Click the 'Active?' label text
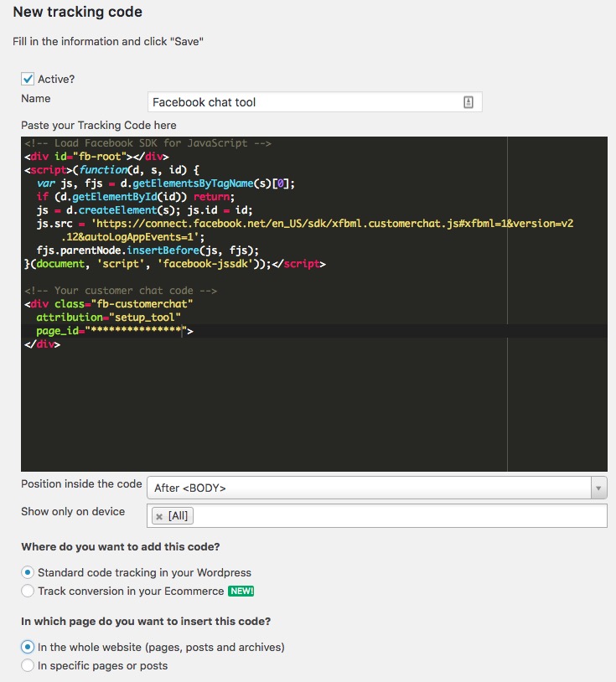The height and width of the screenshot is (682, 616). [56, 79]
